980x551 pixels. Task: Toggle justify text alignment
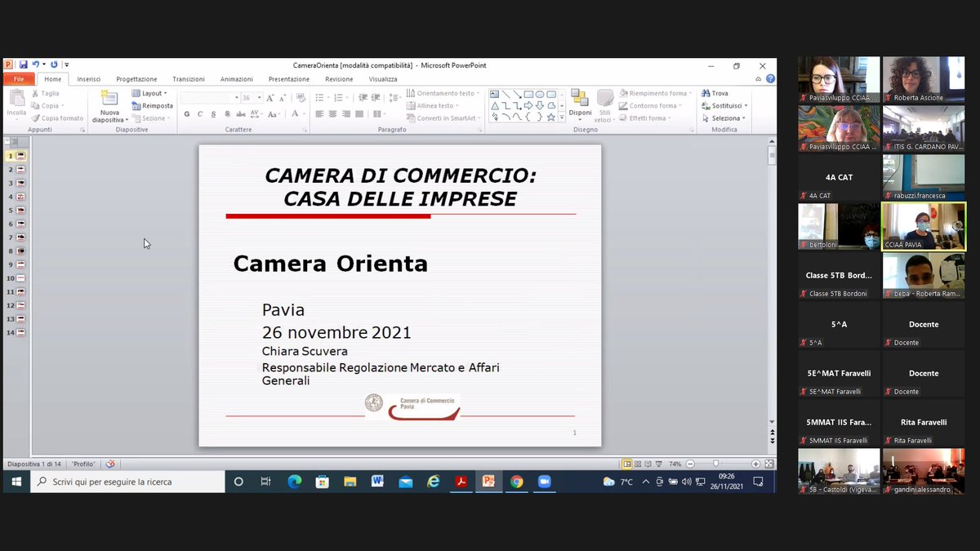[359, 114]
